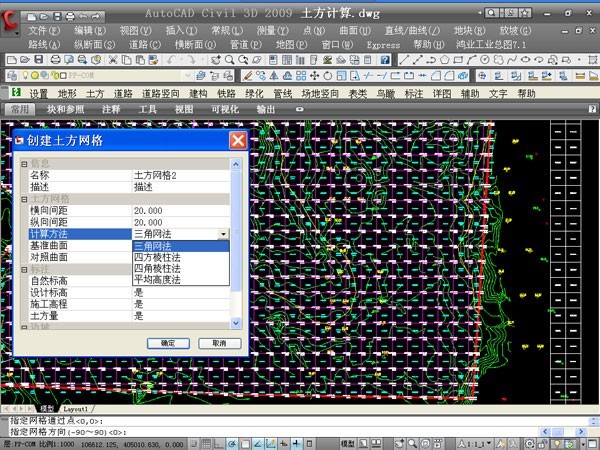The width and height of the screenshot is (600, 450).
Task: Click the Open file folder icon
Action: point(23,60)
